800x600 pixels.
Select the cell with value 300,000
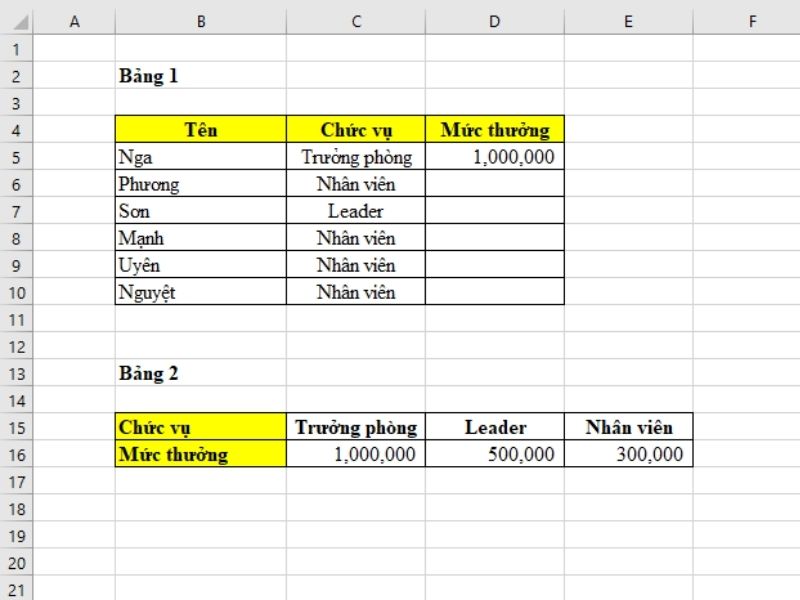(628, 454)
